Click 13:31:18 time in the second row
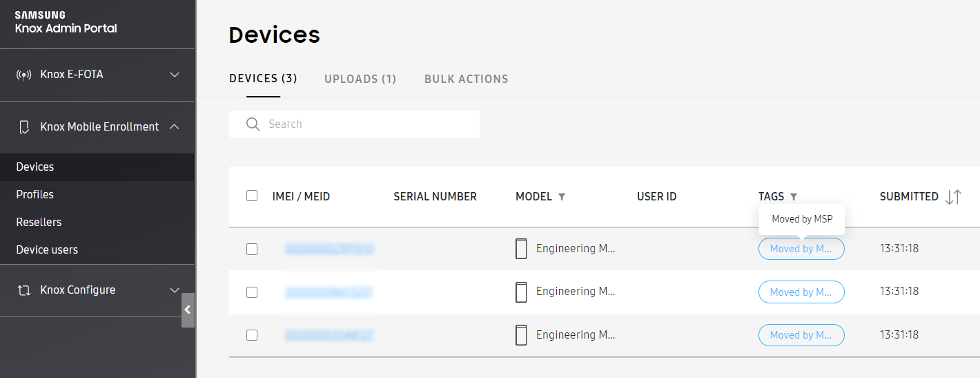The image size is (980, 378). coord(899,292)
